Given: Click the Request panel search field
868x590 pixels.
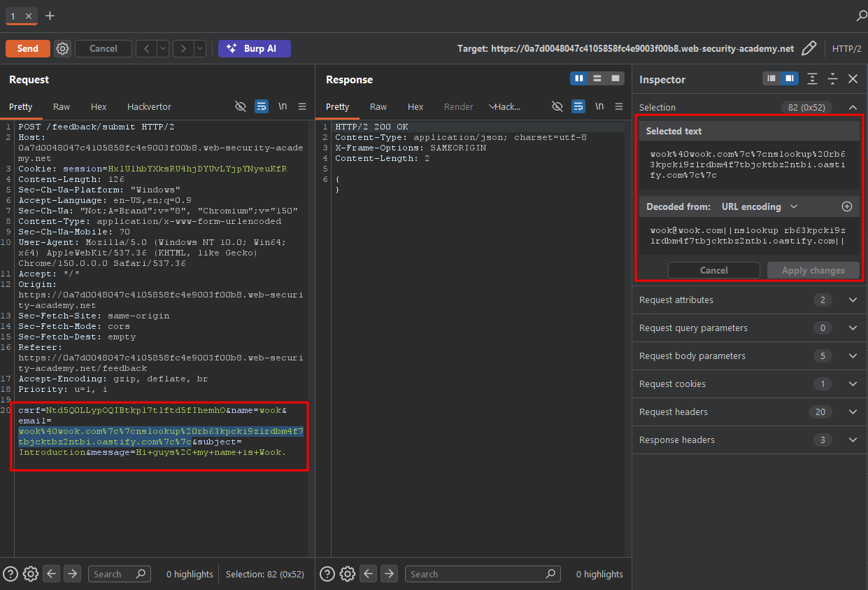Looking at the screenshot, I should tap(120, 574).
